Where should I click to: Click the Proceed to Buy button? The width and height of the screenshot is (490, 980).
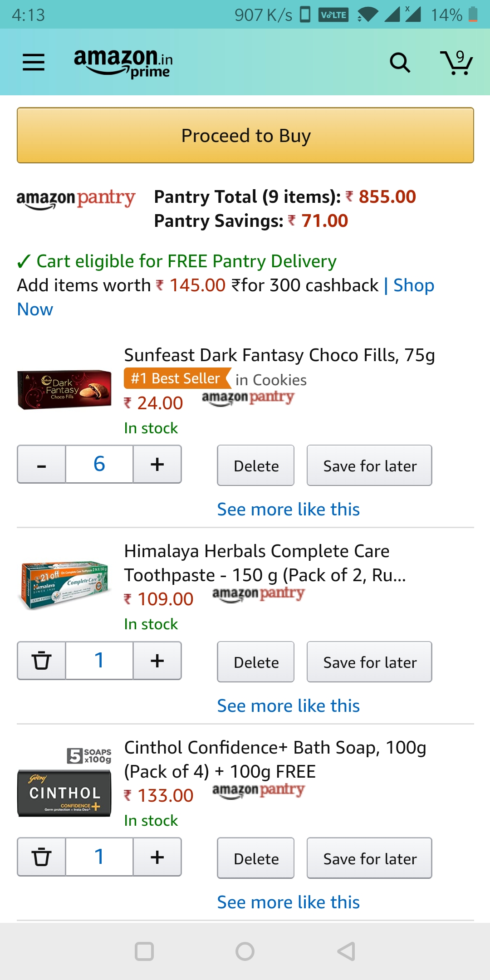(245, 136)
